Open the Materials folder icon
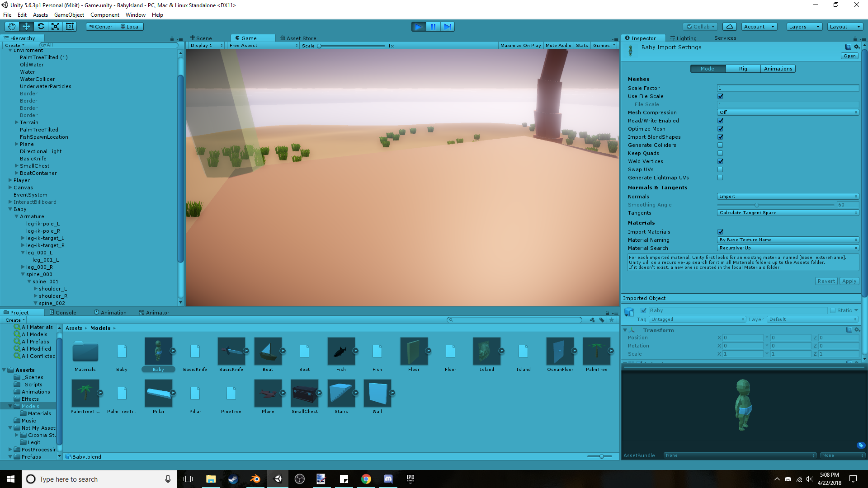 [x=85, y=351]
